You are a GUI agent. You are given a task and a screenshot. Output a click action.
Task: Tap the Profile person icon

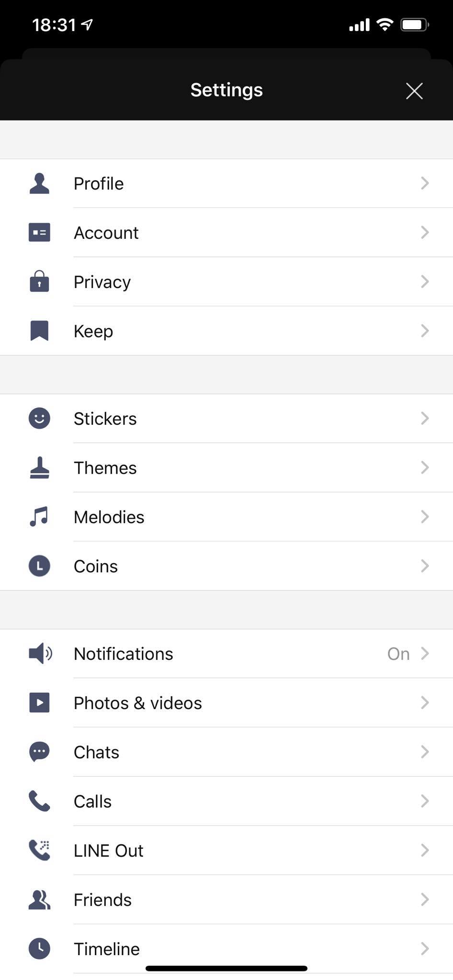click(x=39, y=183)
